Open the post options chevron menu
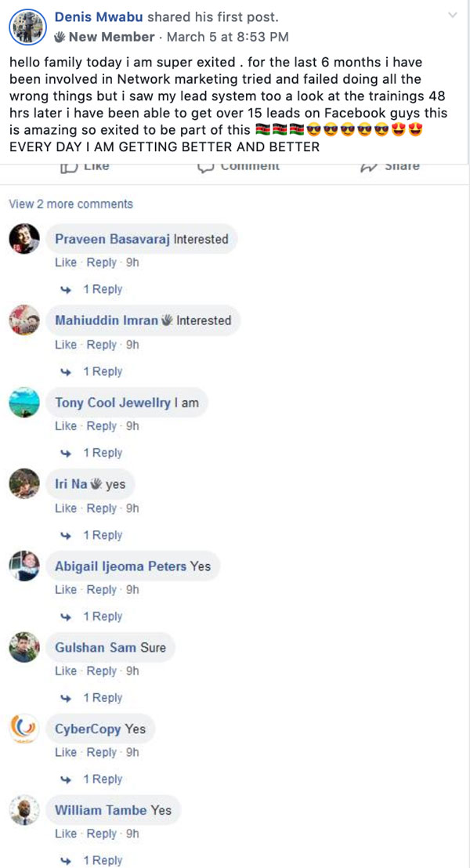This screenshot has height=868, width=470. coord(452,15)
